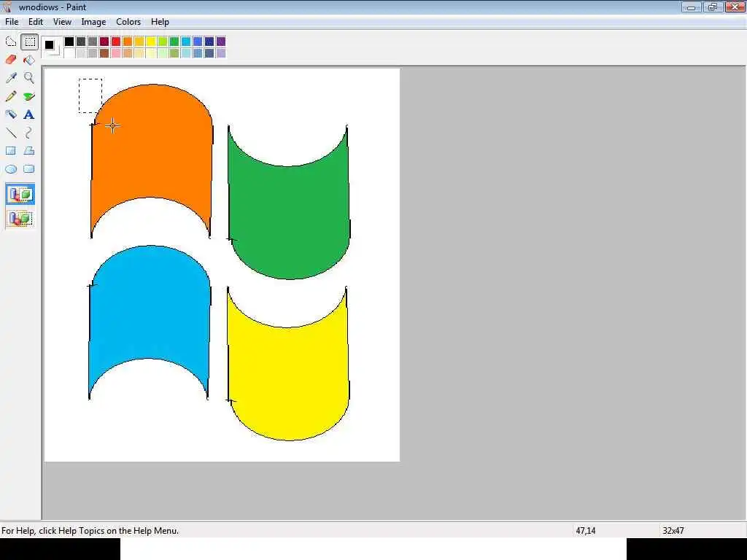
Task: Pick the dark gray palette color
Action: coord(81,42)
